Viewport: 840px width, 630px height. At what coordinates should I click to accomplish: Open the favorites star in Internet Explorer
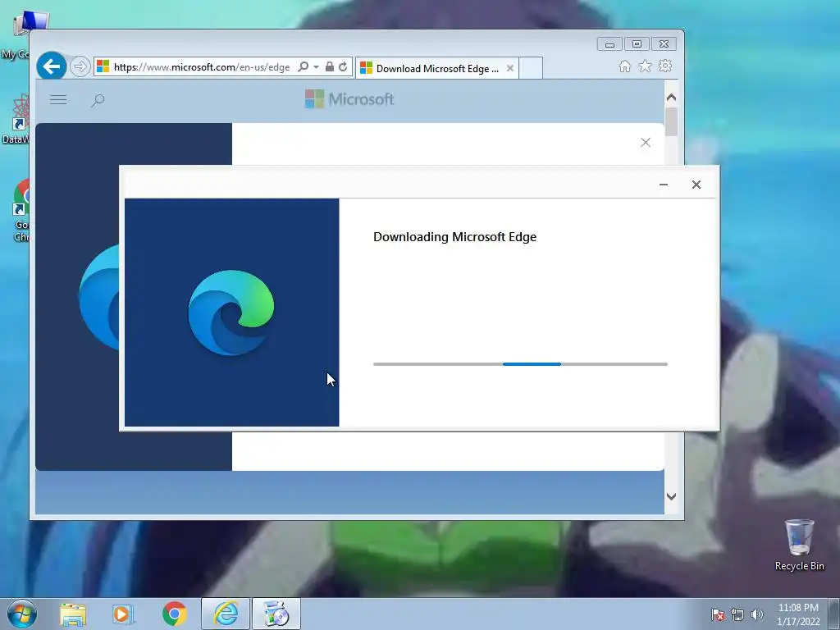pyautogui.click(x=645, y=66)
